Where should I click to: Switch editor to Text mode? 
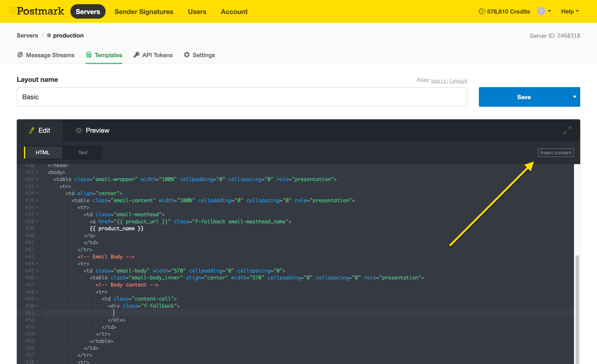click(83, 152)
